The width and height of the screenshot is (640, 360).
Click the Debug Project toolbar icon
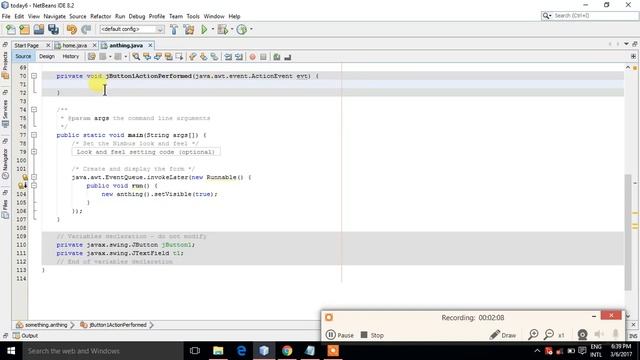tap(223, 29)
